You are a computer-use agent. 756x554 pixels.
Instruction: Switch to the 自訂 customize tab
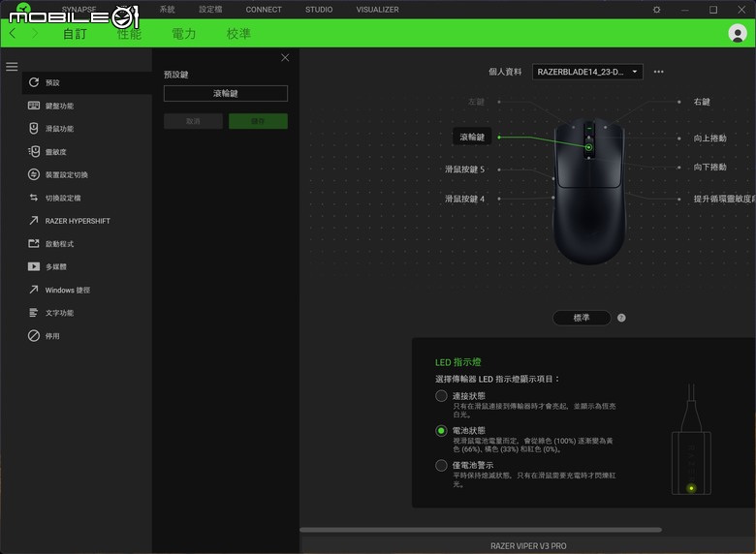pos(75,34)
